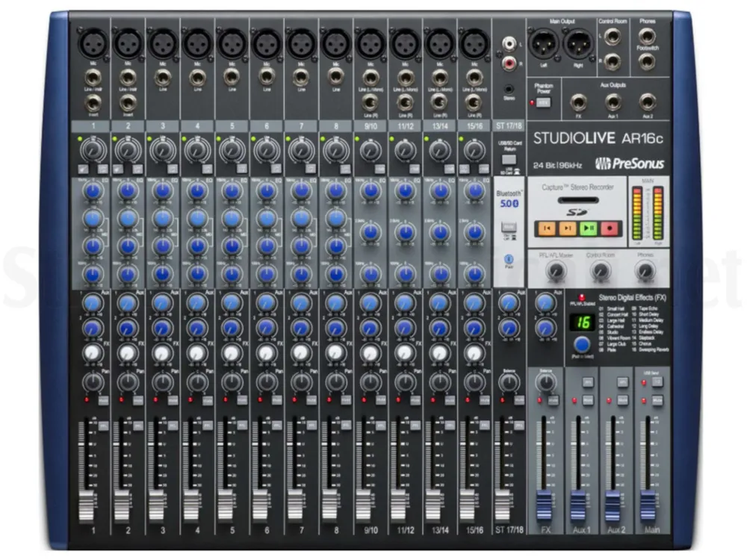Click the FX aux output jack
The width and height of the screenshot is (747, 560).
click(578, 102)
